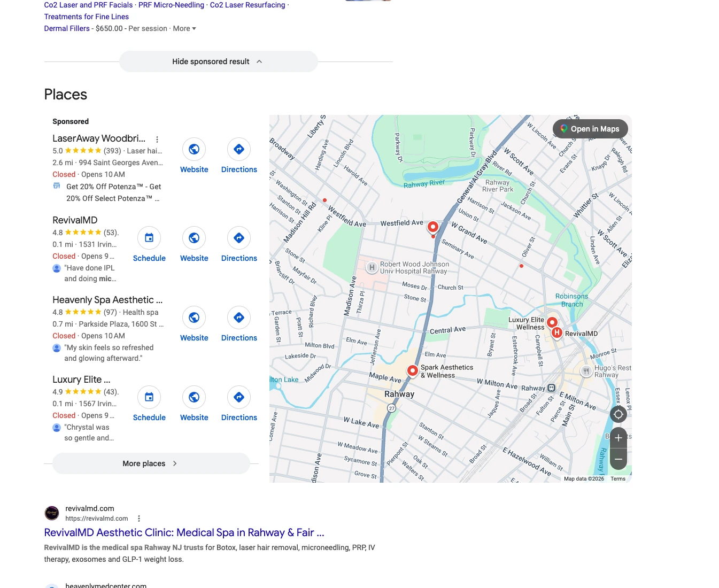Image resolution: width=719 pixels, height=588 pixels.
Task: Open RevivalMD place listing title
Action: [75, 220]
